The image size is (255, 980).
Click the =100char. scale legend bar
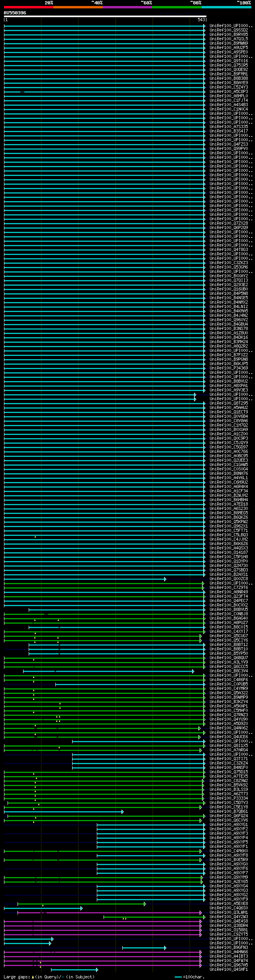tap(178, 977)
